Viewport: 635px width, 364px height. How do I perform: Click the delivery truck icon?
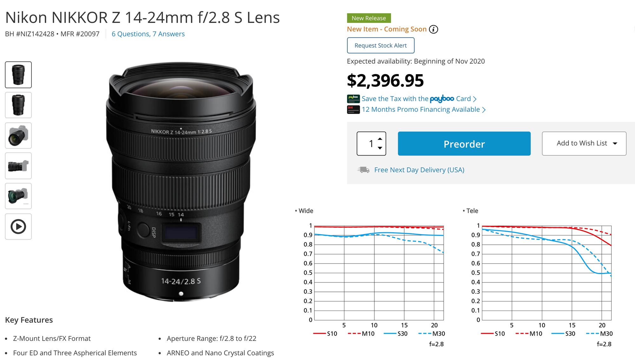point(364,170)
